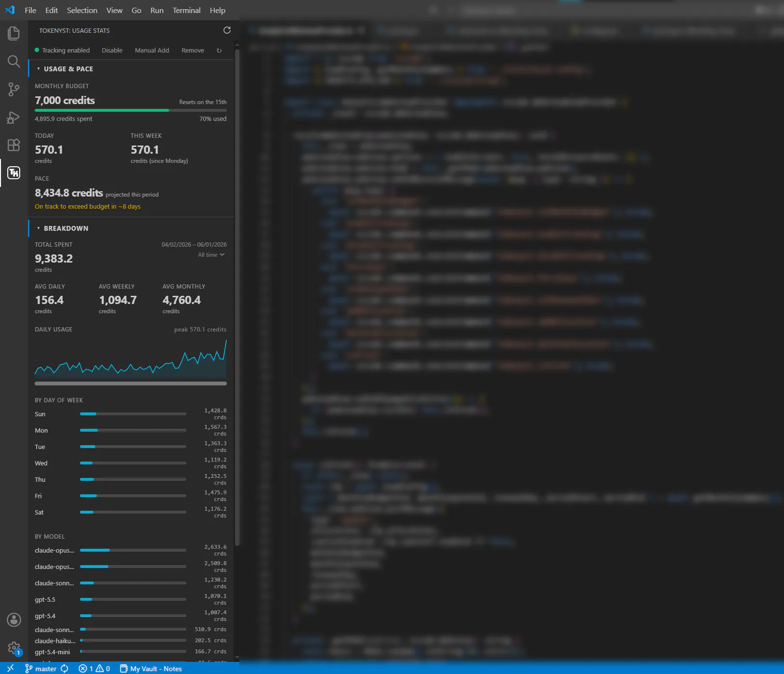Click the avg monthly value 4,760.4
This screenshot has width=784, height=674.
pos(182,300)
